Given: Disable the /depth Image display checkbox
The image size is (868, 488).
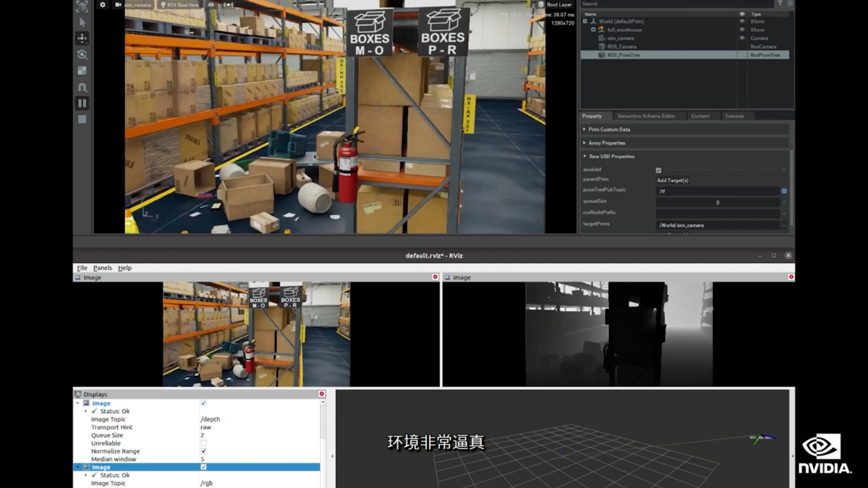Looking at the screenshot, I should click(x=203, y=403).
